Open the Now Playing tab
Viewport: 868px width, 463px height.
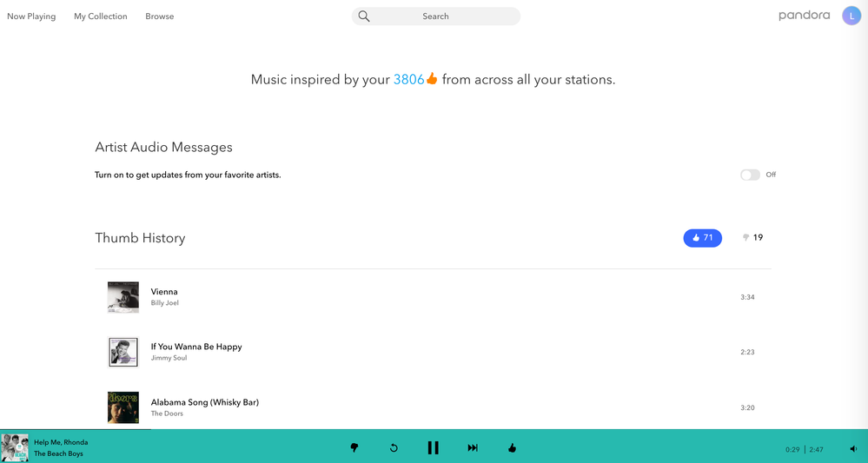tap(31, 17)
